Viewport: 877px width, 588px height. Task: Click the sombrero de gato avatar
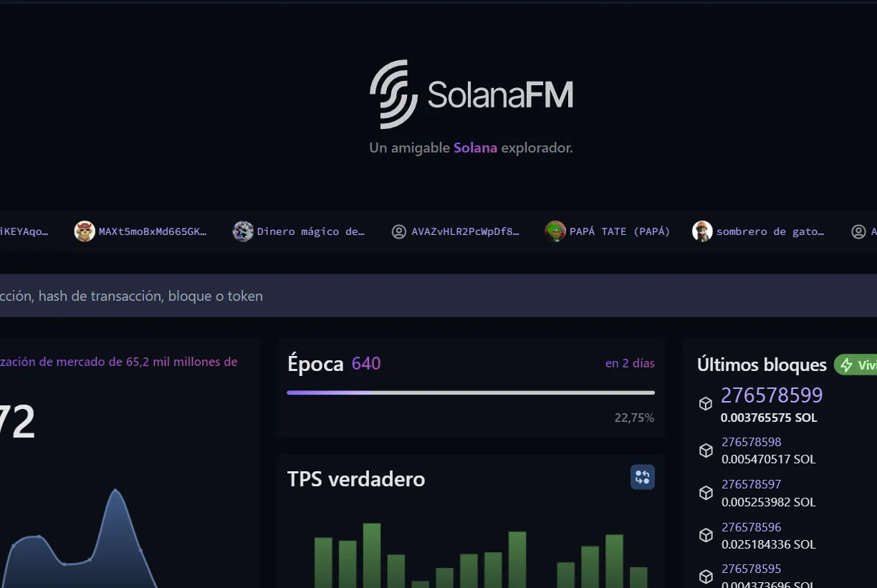[701, 231]
